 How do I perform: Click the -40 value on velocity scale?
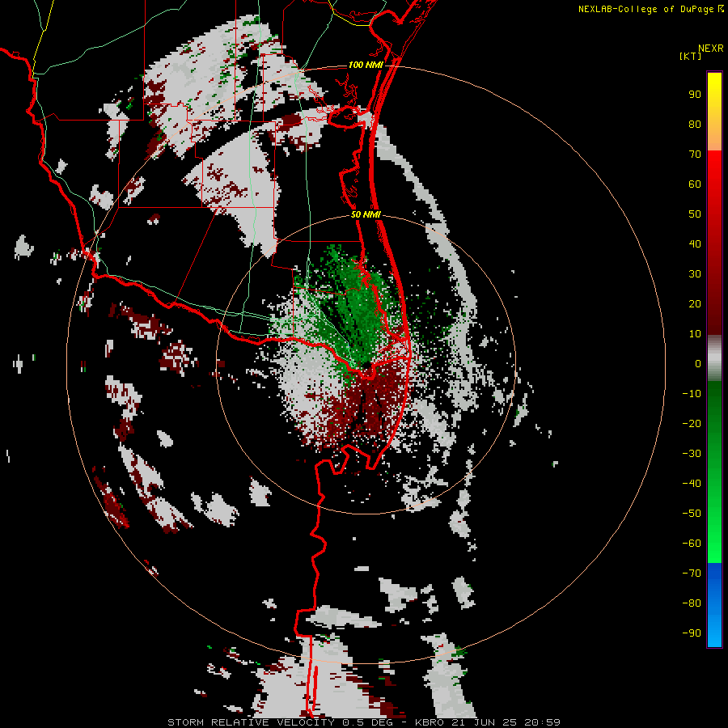coord(692,484)
